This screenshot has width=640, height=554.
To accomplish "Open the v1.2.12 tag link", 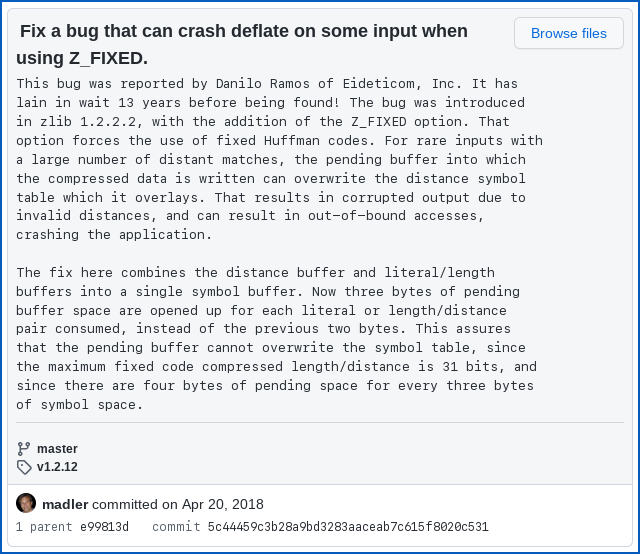I will pyautogui.click(x=57, y=467).
